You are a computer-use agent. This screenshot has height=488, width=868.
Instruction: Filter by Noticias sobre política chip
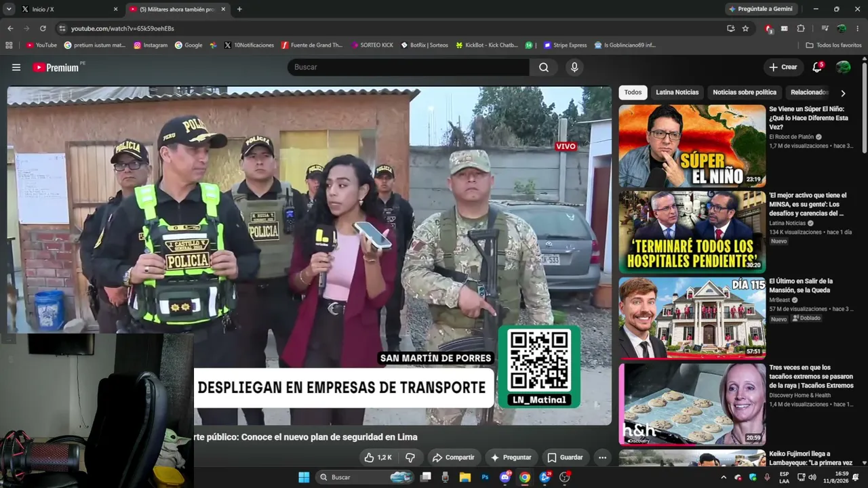pos(745,92)
